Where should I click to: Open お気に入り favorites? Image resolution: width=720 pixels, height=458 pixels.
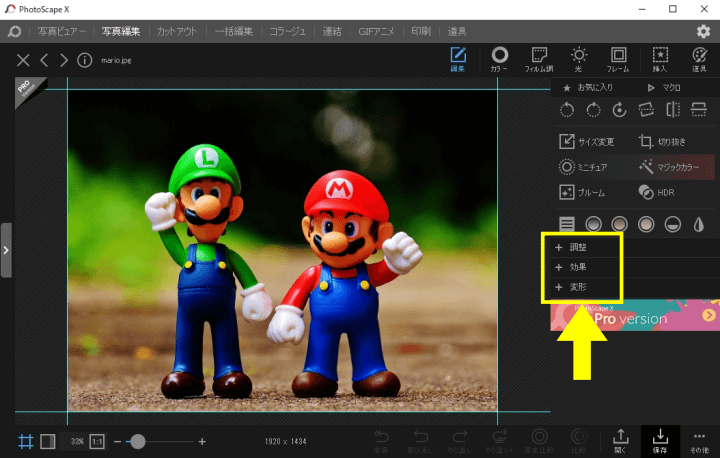click(589, 87)
